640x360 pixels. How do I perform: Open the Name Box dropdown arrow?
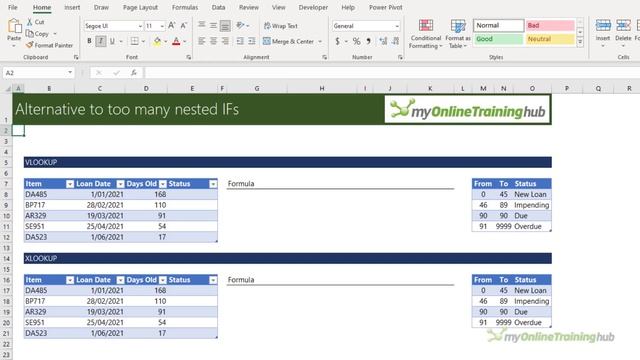(70, 73)
